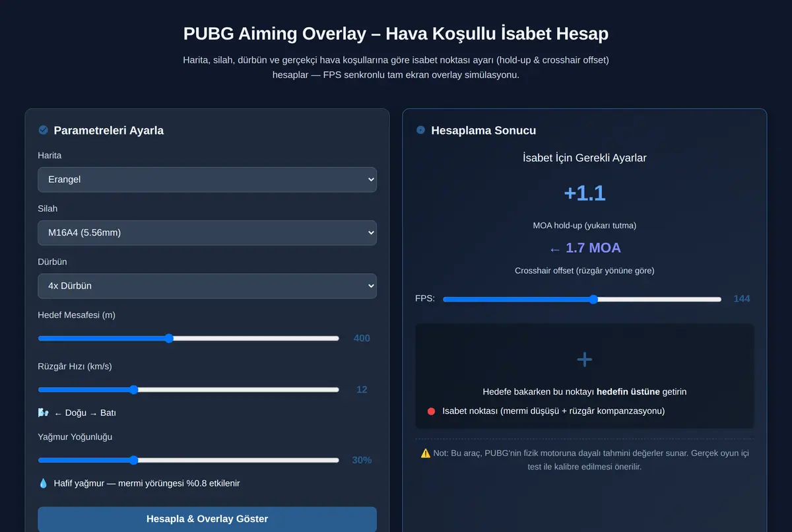Click the Yağmur Yoğunluğu label
The width and height of the screenshot is (792, 532).
click(x=75, y=437)
